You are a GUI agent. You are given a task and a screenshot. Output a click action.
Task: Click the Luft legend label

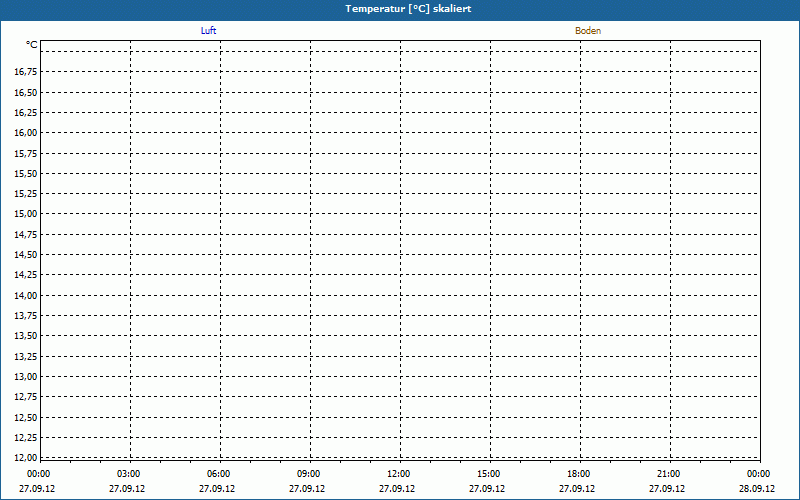[x=208, y=31]
